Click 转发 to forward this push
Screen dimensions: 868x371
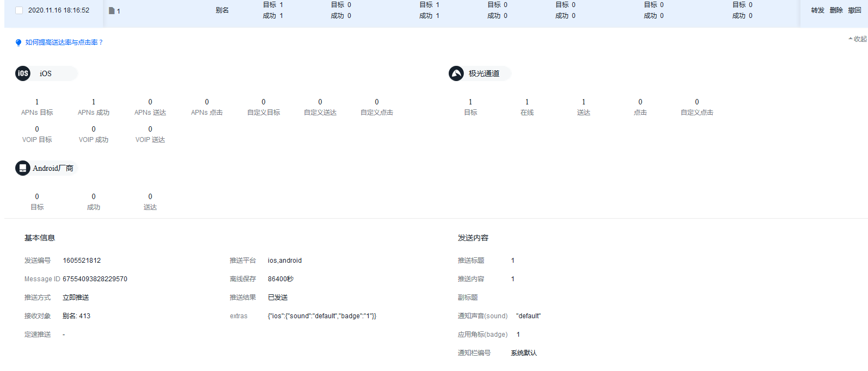point(817,10)
